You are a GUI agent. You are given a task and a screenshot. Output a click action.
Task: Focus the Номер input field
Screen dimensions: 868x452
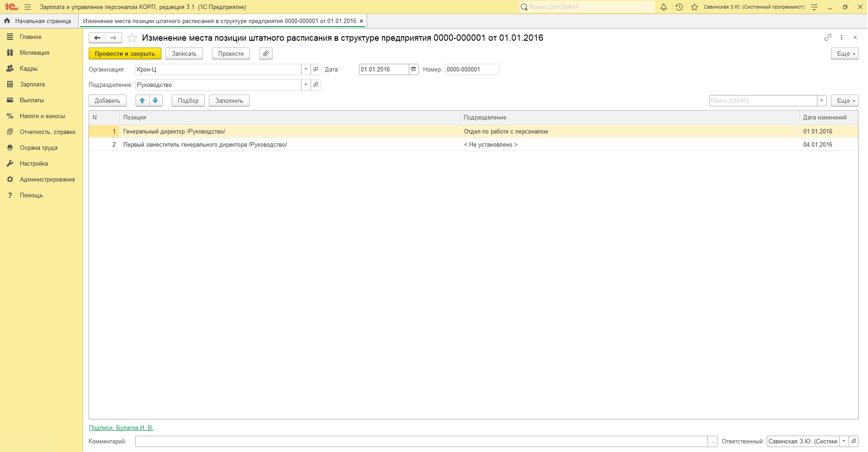coord(472,69)
